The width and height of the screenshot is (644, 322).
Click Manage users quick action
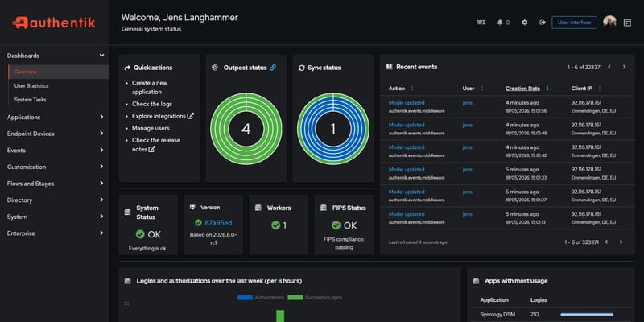click(151, 128)
